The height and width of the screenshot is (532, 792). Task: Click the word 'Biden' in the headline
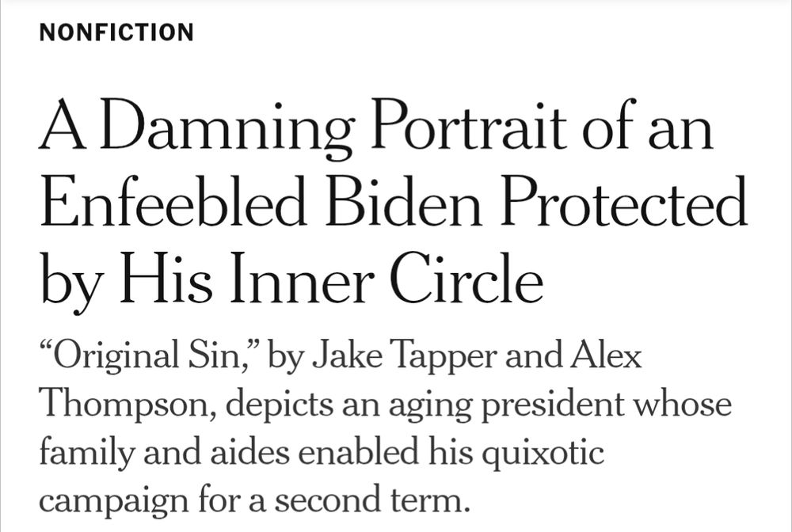coord(404,201)
